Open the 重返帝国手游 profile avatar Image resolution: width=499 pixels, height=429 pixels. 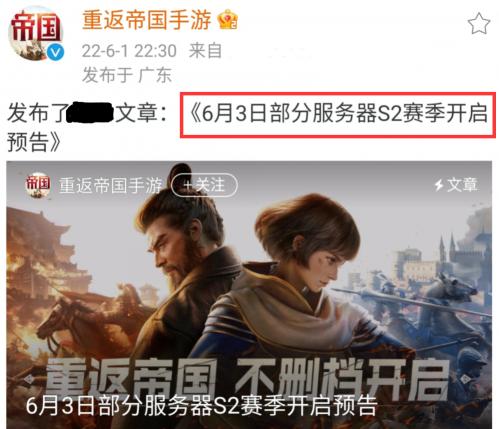tap(36, 34)
